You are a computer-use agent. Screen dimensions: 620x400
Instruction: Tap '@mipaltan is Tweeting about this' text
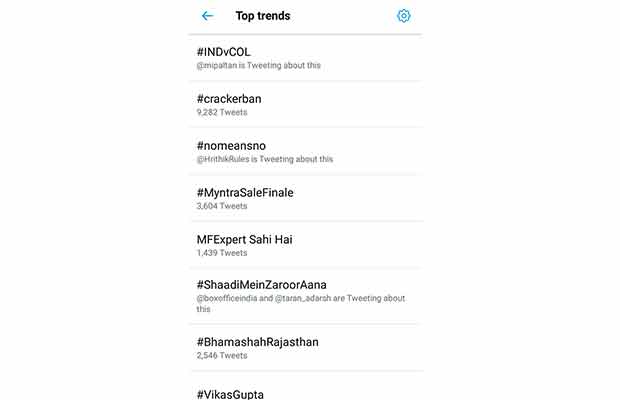pos(258,66)
